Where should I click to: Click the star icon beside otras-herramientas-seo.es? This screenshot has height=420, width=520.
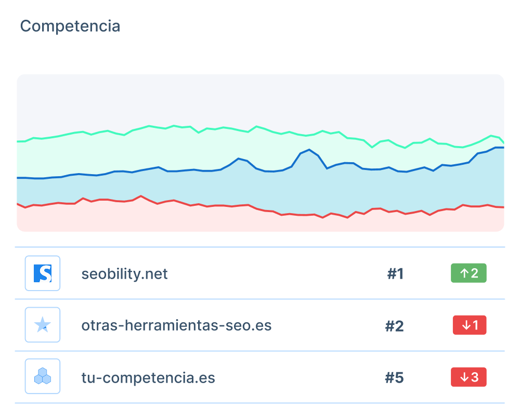(x=43, y=325)
